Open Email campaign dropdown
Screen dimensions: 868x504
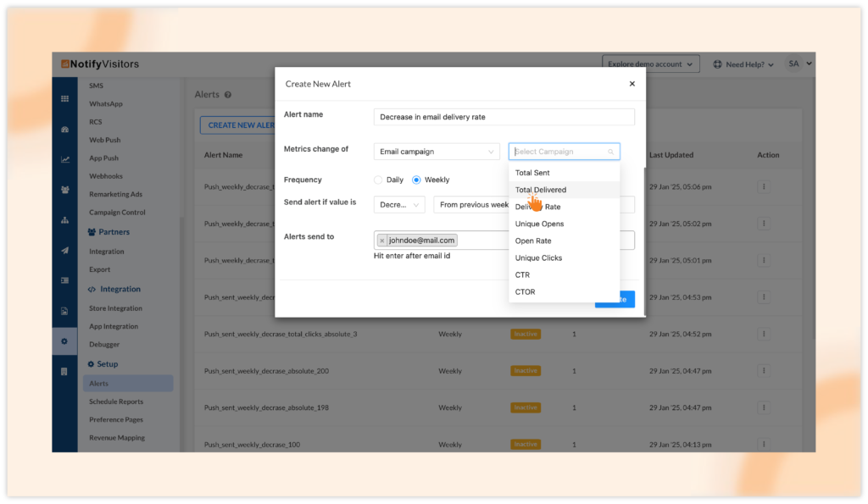coord(437,152)
